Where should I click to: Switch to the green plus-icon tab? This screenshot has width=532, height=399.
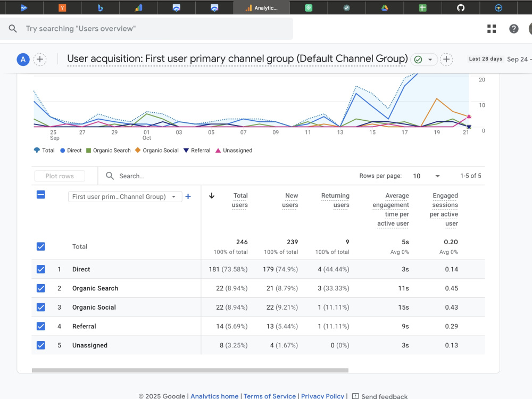point(422,8)
